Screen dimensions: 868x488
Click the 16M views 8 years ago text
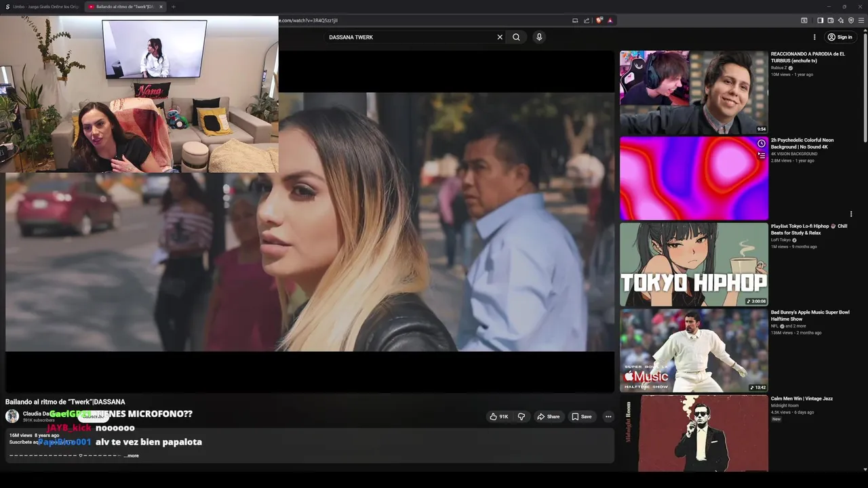[34, 435]
